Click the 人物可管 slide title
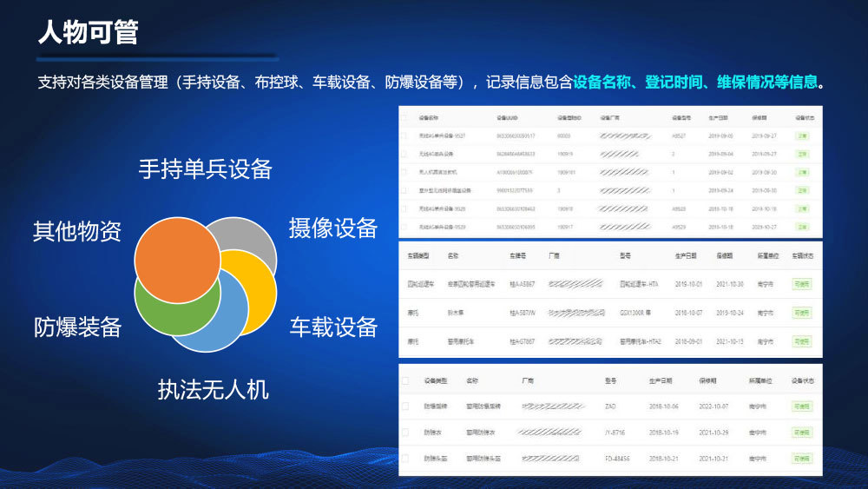The width and height of the screenshot is (868, 489). point(88,33)
